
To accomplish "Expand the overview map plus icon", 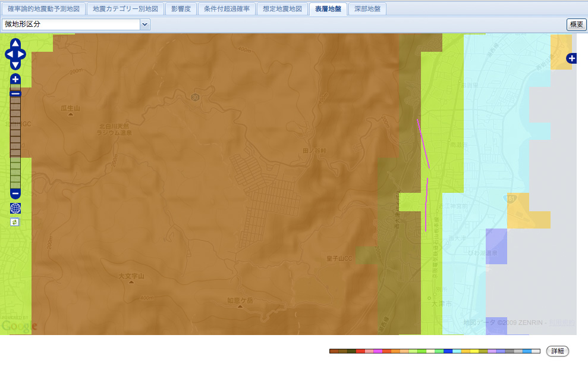I will click(x=571, y=58).
